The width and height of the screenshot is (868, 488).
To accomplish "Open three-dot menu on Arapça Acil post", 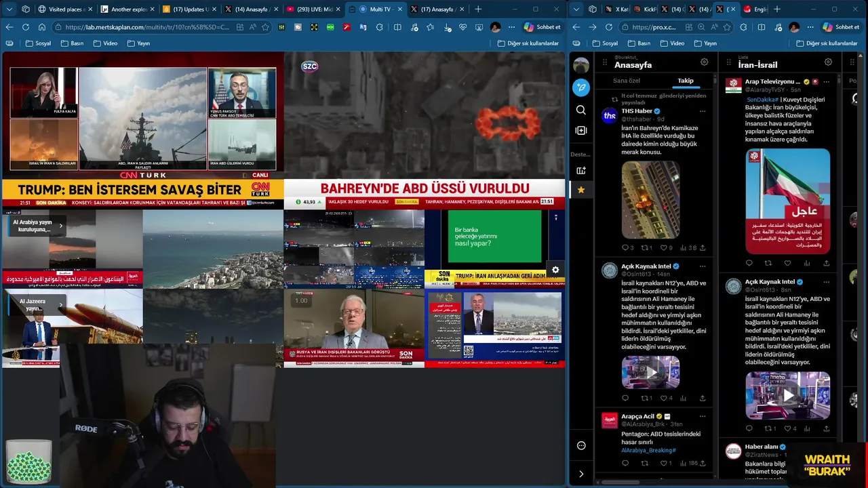I will point(703,416).
